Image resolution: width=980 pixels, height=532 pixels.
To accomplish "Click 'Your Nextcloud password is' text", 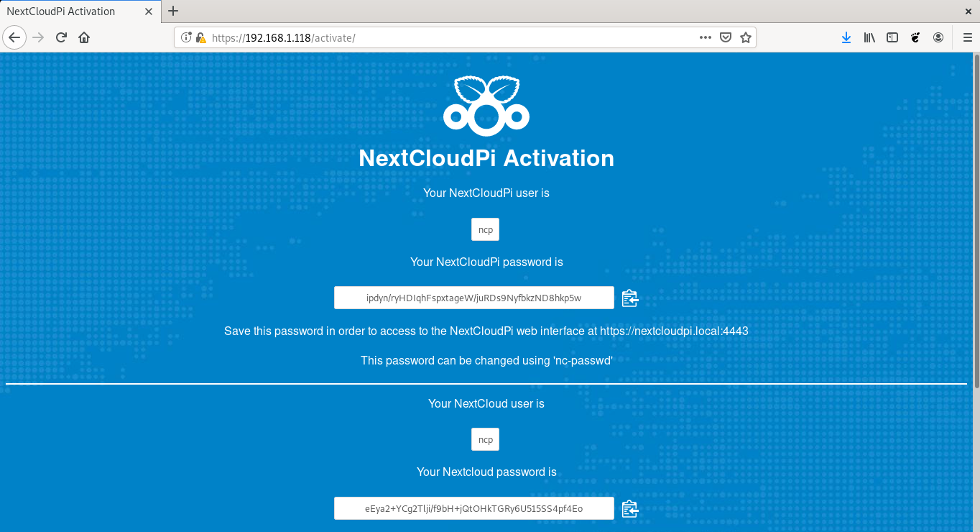I will pos(486,472).
